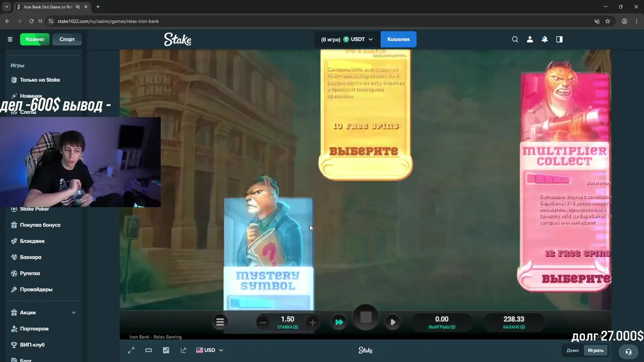Reload the browser page
Image resolution: width=644 pixels, height=362 pixels.
click(x=31, y=21)
